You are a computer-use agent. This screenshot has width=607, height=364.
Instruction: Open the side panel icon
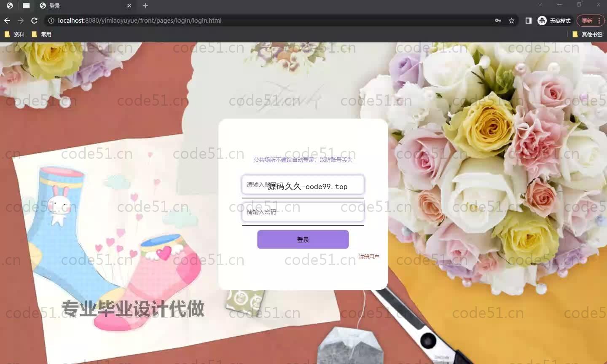(528, 20)
